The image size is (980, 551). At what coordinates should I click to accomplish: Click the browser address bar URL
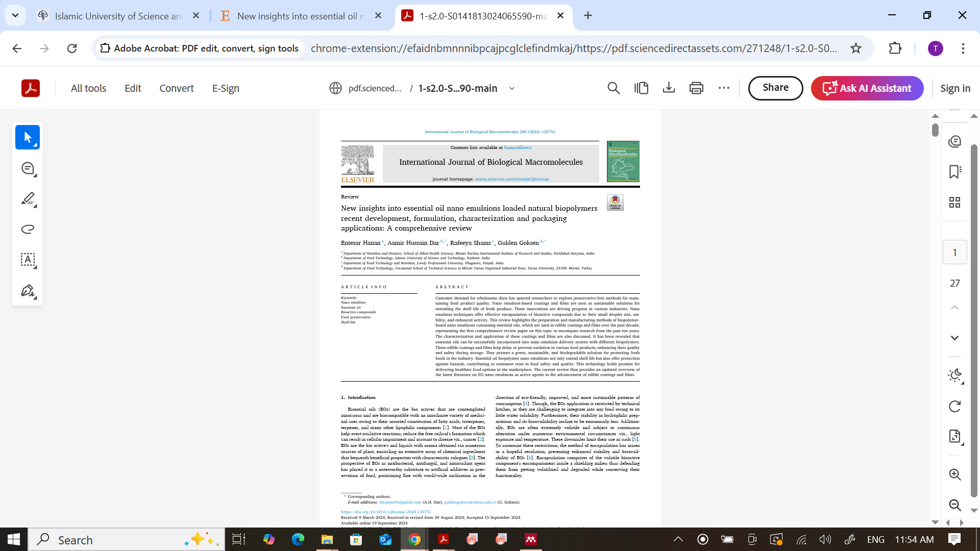coord(574,48)
